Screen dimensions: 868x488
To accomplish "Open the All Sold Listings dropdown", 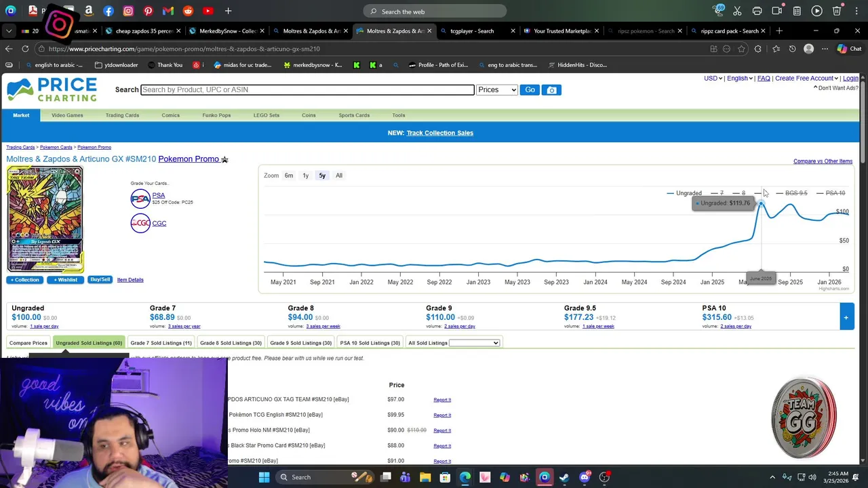I will pos(474,343).
